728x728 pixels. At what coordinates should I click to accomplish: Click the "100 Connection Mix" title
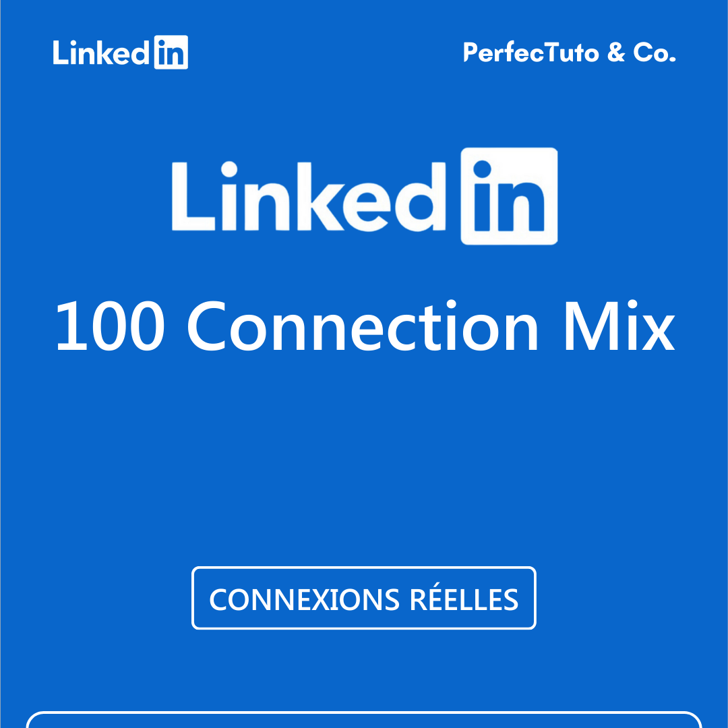[x=364, y=328]
